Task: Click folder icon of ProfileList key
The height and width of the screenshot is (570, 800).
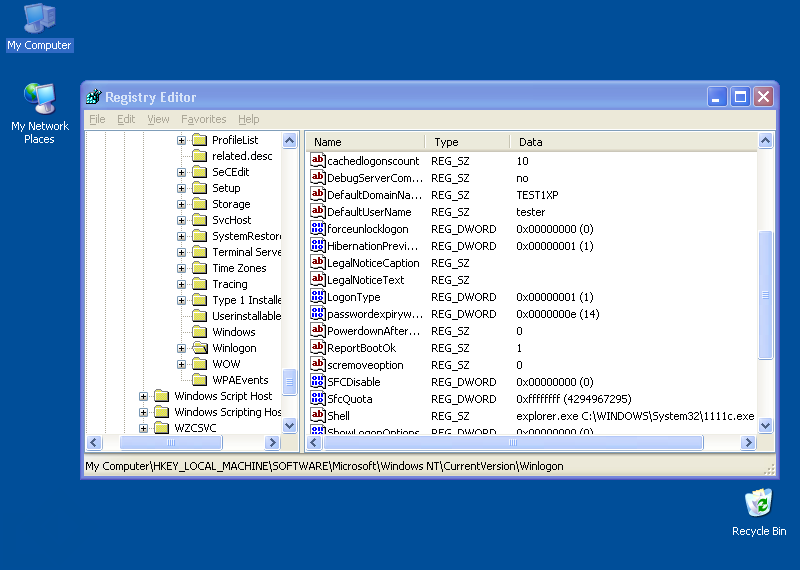Action: pos(199,140)
